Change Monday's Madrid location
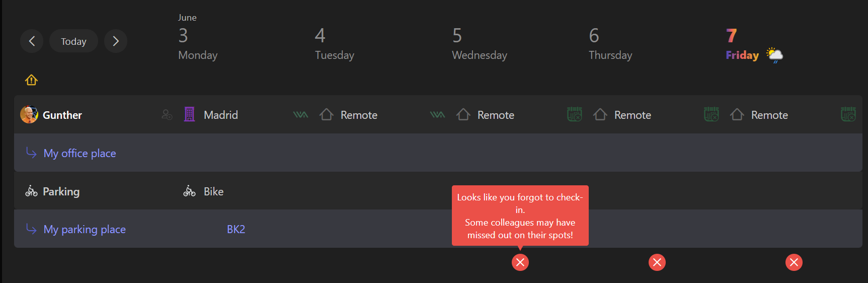 tap(221, 115)
